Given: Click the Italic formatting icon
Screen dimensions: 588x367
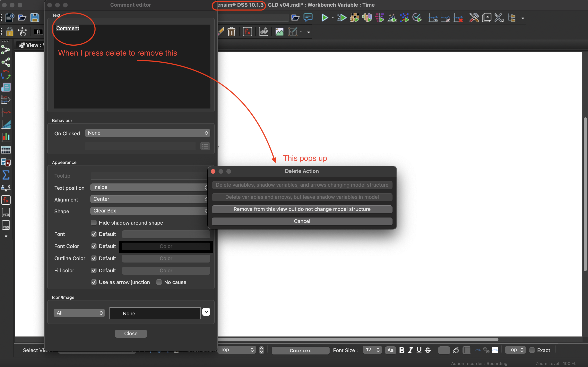Looking at the screenshot, I should point(410,350).
